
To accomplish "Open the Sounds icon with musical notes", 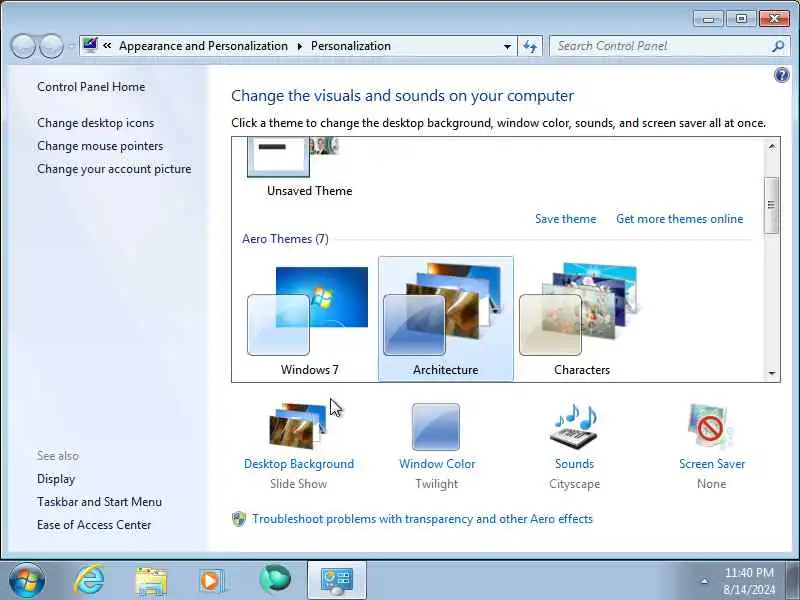I will (x=574, y=426).
